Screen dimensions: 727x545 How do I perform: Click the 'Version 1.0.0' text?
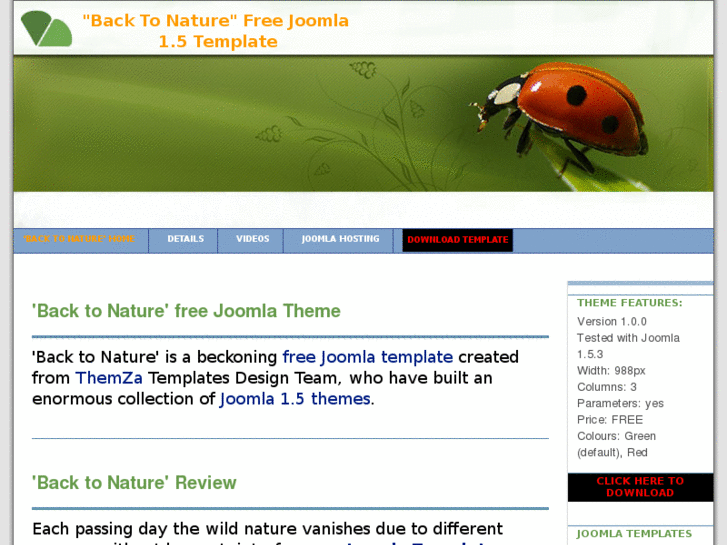pos(612,321)
